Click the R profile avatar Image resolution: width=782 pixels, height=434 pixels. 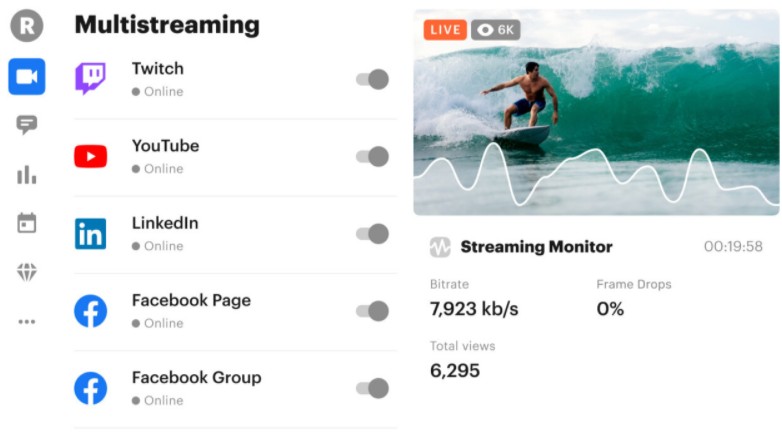pyautogui.click(x=27, y=27)
